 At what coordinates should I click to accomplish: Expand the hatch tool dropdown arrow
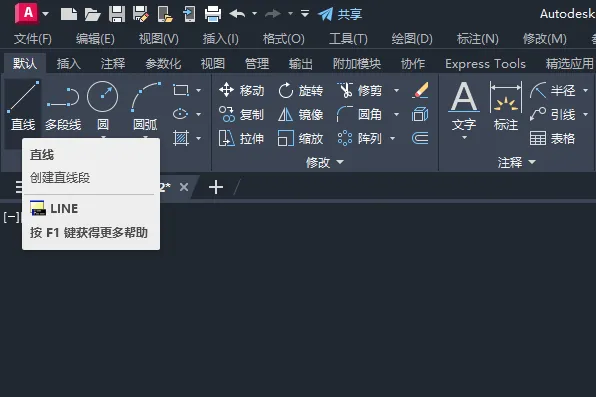pos(198,138)
